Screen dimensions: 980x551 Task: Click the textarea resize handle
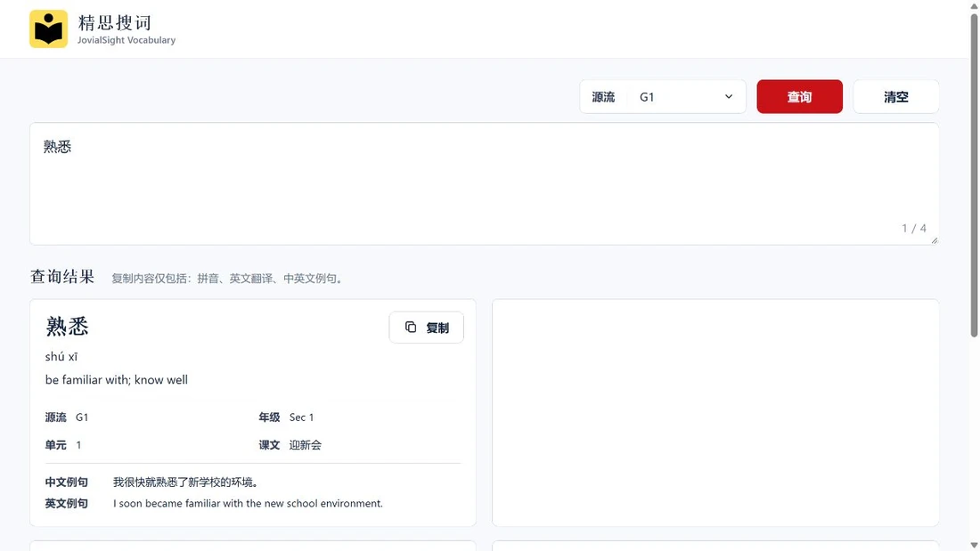(x=934, y=239)
